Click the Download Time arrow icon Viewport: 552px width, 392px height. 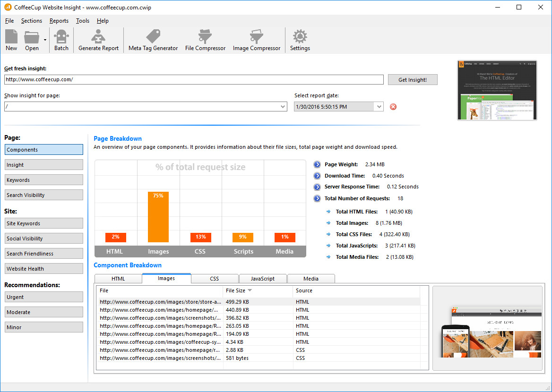[317, 176]
